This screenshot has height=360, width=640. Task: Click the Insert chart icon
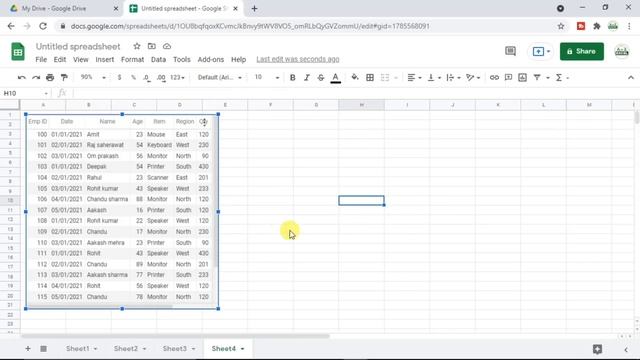point(522,78)
